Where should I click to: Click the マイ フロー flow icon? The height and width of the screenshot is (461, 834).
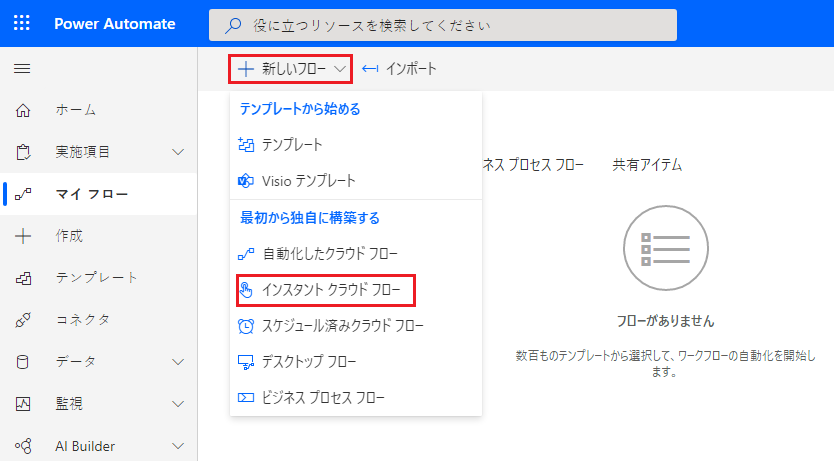click(x=23, y=194)
